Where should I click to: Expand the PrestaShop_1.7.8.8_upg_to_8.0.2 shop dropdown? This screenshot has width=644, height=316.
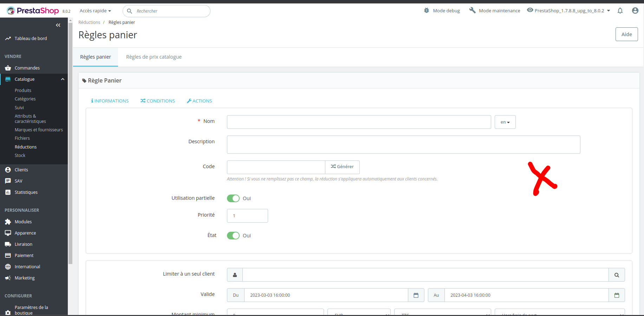[568, 10]
